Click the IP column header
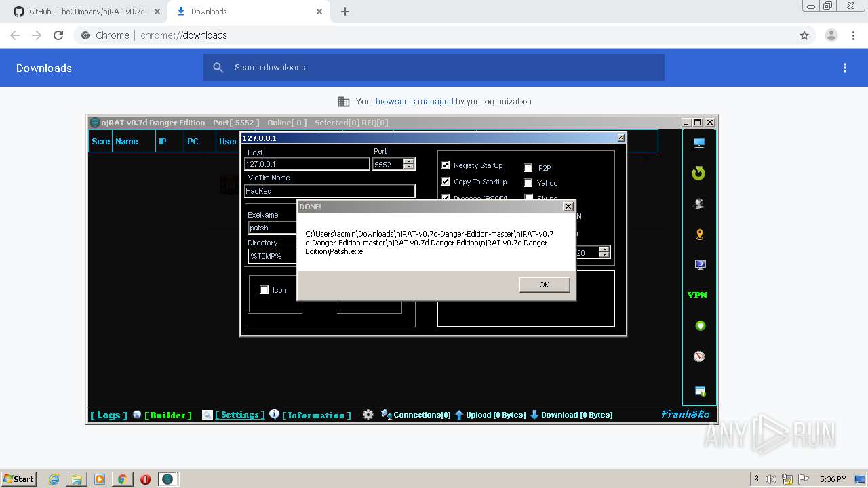Screen dimensions: 868x488 coord(170,142)
